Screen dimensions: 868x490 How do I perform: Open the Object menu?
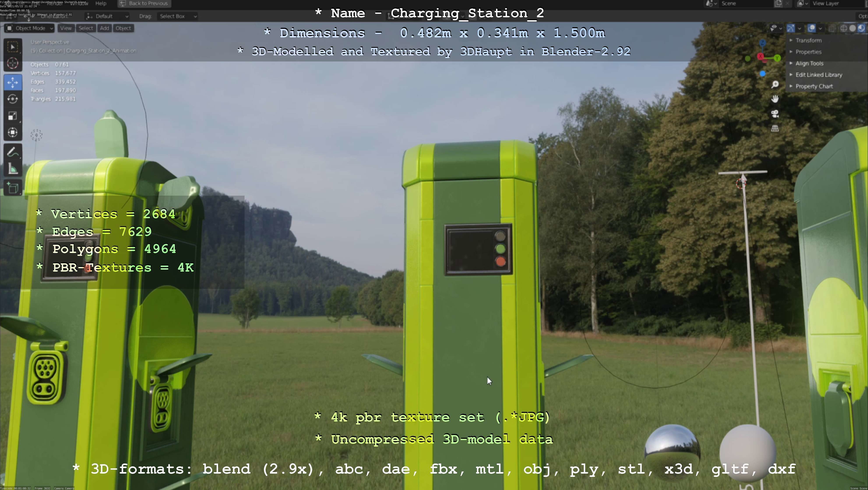point(123,28)
